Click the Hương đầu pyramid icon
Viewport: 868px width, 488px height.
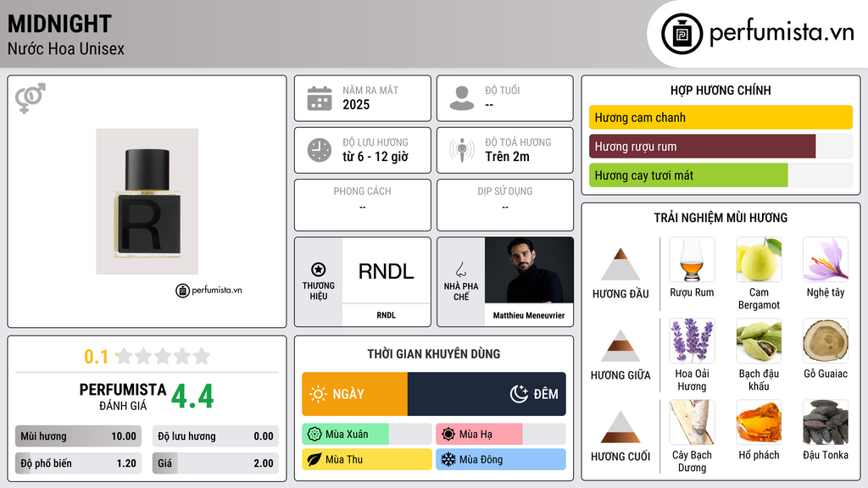click(x=620, y=264)
